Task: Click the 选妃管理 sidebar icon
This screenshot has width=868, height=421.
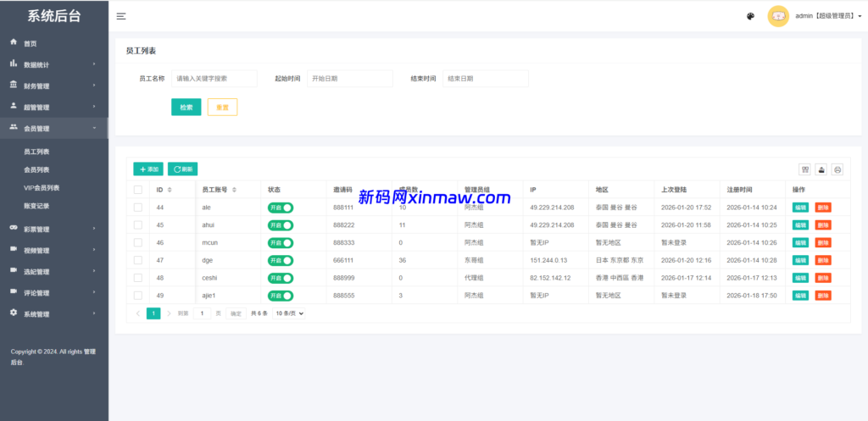Action: [x=14, y=270]
